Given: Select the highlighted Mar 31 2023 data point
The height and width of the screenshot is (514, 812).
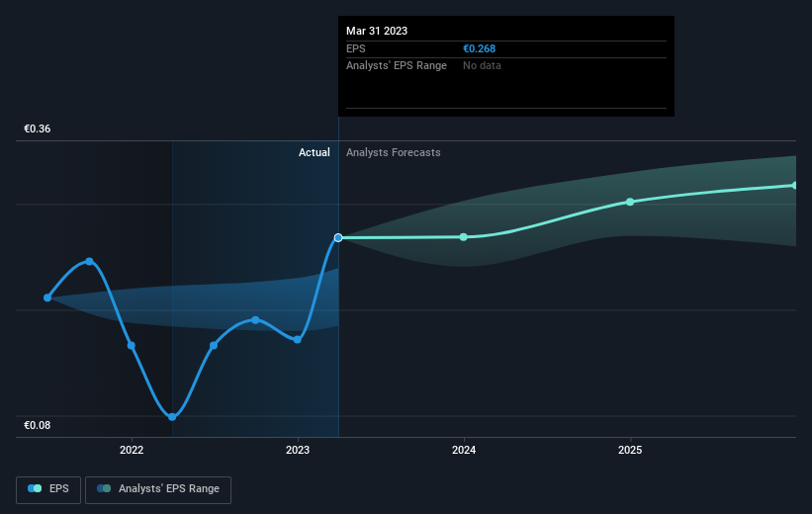Looking at the screenshot, I should [x=338, y=237].
